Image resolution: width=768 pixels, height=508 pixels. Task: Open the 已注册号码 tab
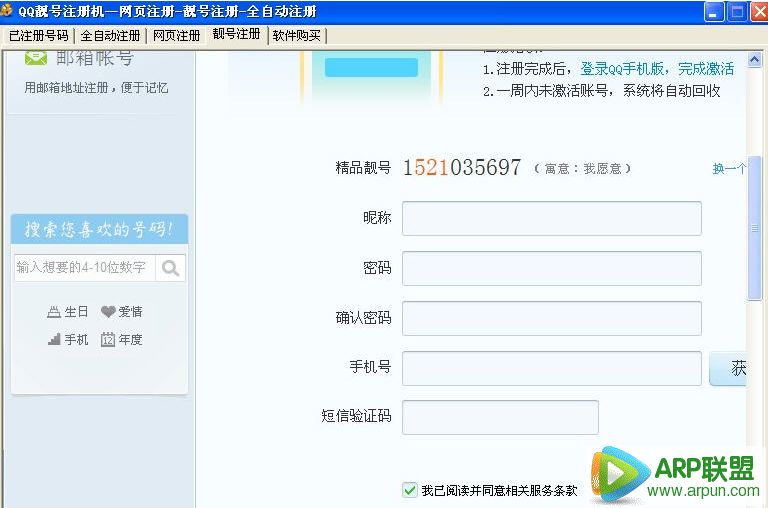(x=39, y=36)
